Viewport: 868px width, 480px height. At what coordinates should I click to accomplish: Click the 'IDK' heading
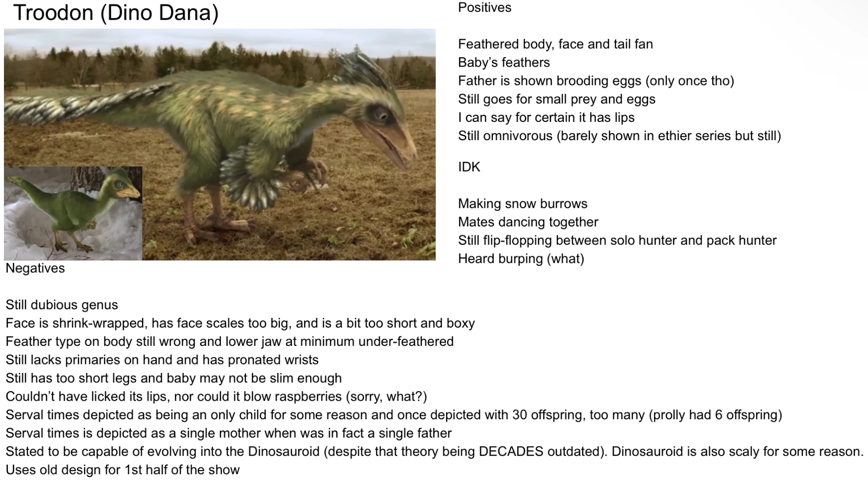click(469, 167)
